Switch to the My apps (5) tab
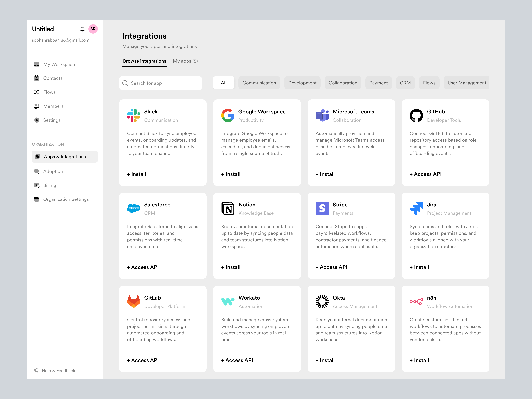The image size is (532, 399). tap(185, 61)
